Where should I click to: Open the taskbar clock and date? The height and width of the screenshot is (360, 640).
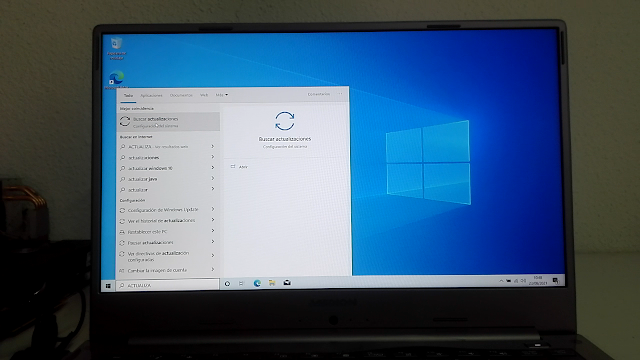pos(538,280)
